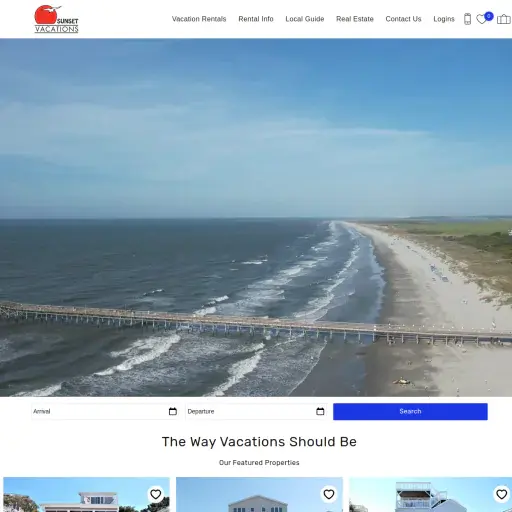The image size is (512, 512).
Task: Click the Arrival date field
Action: click(x=105, y=411)
